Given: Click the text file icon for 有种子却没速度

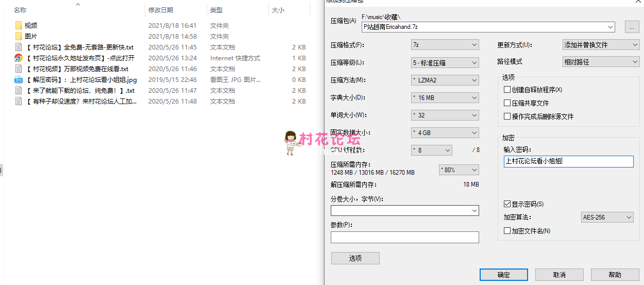Looking at the screenshot, I should pos(19,101).
